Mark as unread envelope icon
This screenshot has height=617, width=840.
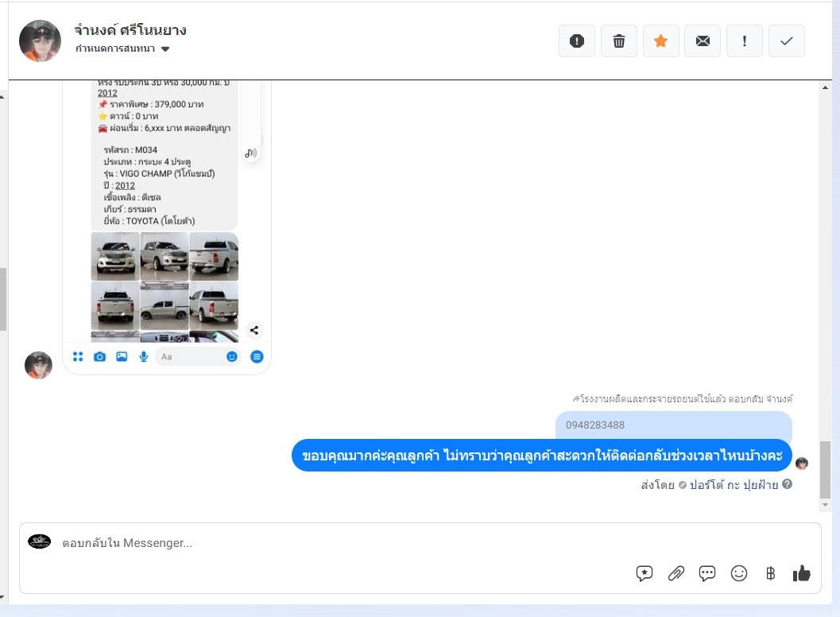[x=703, y=41]
